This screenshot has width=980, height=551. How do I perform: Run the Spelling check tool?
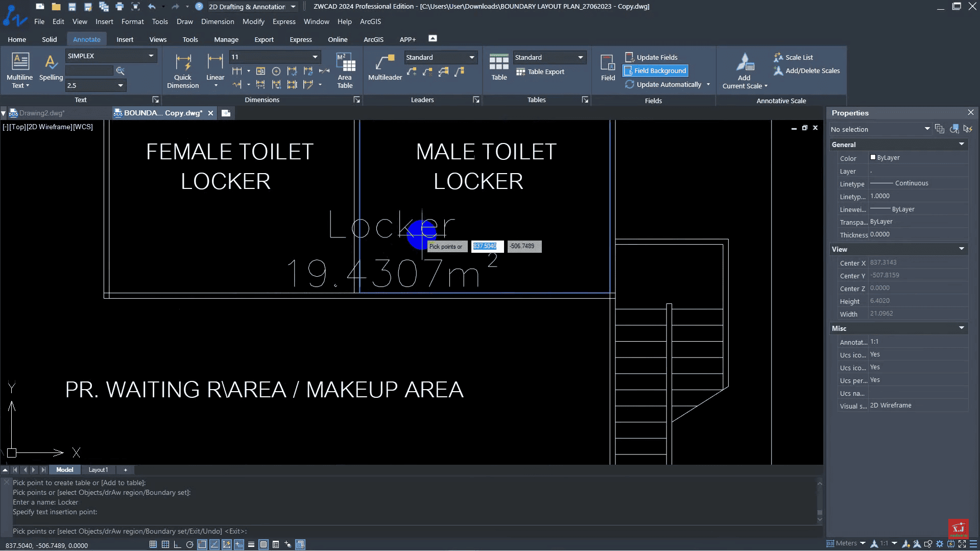tap(51, 67)
